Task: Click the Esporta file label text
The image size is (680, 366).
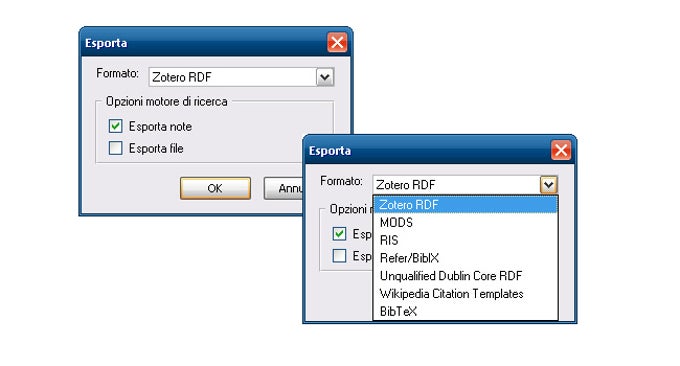Action: pos(156,148)
